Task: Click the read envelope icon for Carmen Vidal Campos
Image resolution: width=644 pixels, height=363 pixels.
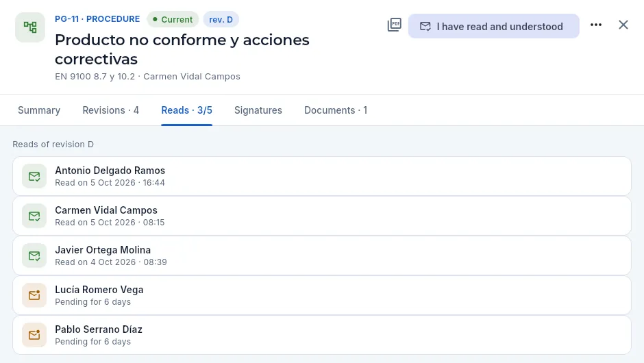Action: point(34,216)
